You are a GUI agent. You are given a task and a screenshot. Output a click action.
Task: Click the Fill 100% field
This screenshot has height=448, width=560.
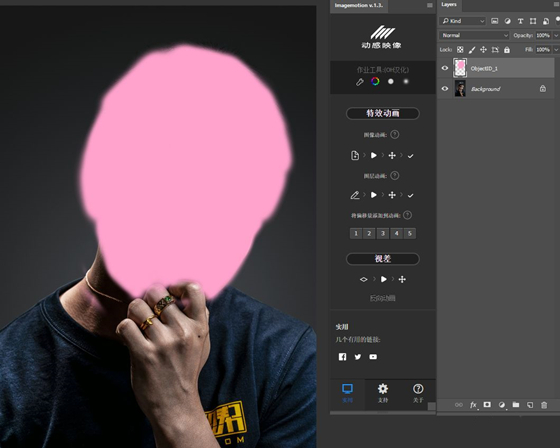(543, 50)
